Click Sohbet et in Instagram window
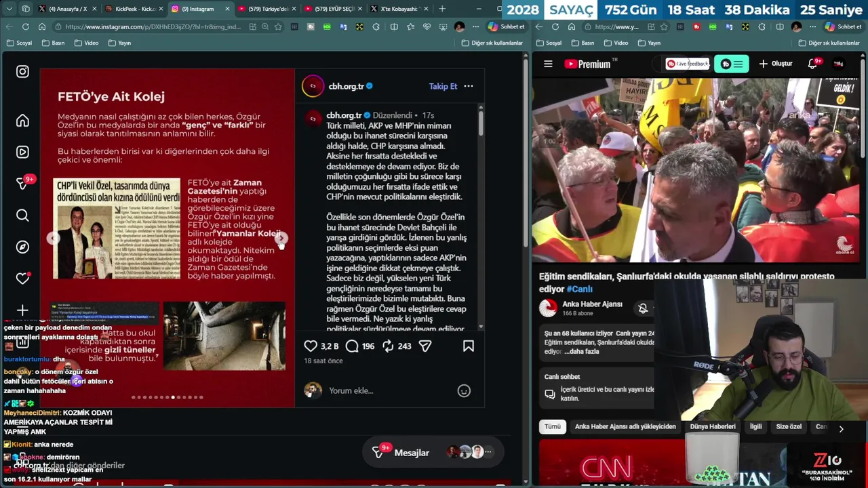868x488 pixels. click(507, 26)
